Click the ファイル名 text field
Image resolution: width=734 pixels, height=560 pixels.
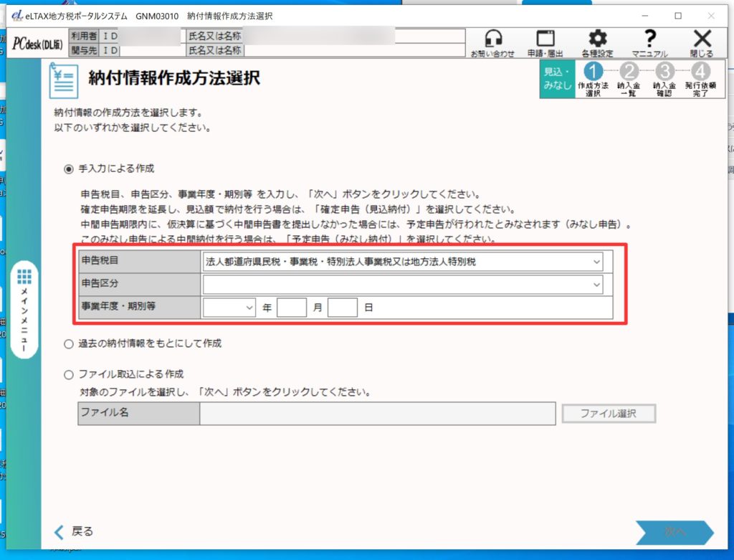click(x=377, y=413)
